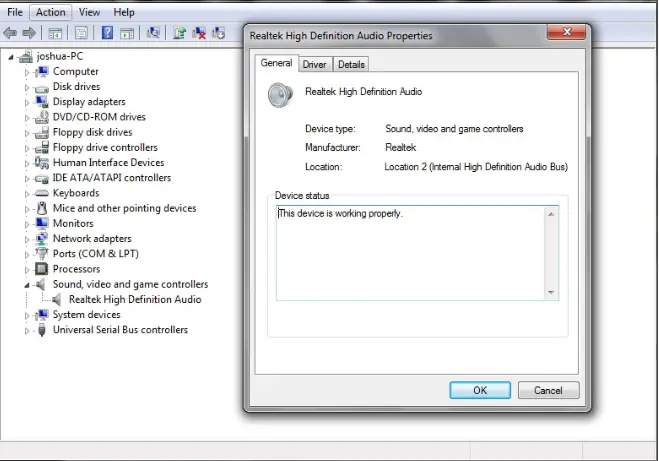This screenshot has width=659, height=461.
Task: Click the blue question mark Help icon
Action: coord(108,33)
